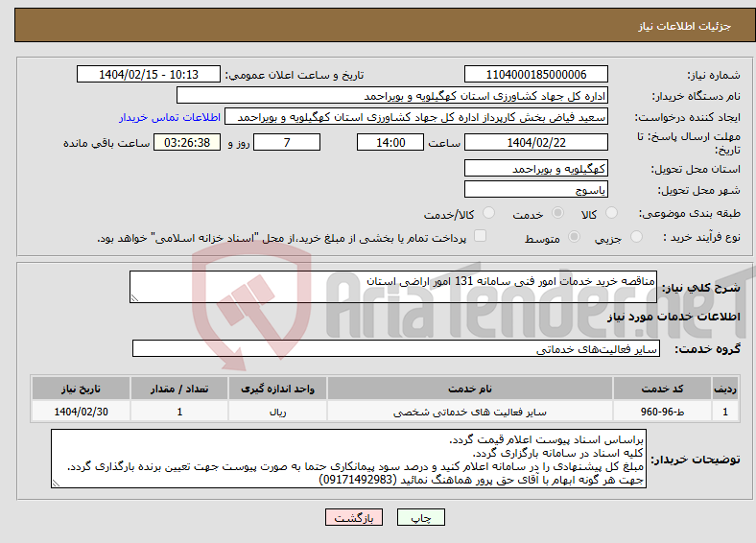
Task: Click the label تاریخ و ساعت اعلان عمومی
Action: click(x=295, y=75)
